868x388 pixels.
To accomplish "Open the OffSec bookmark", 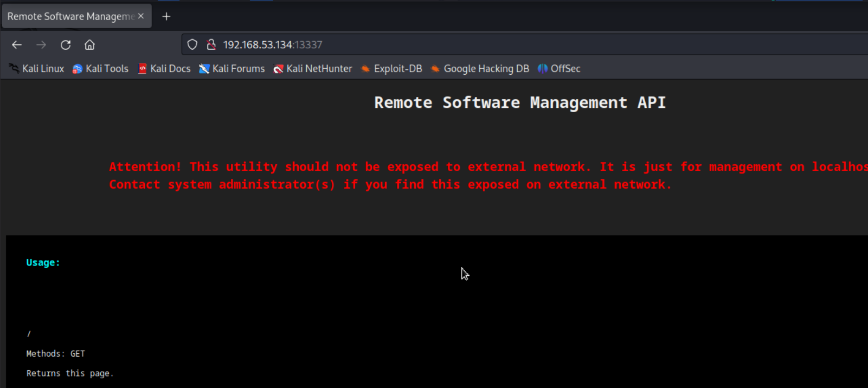I will point(559,69).
